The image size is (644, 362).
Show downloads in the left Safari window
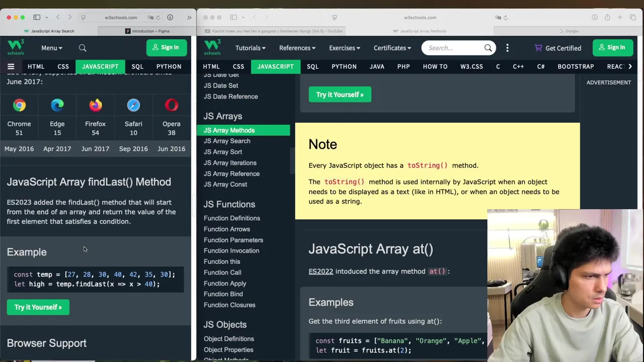pyautogui.click(x=170, y=17)
